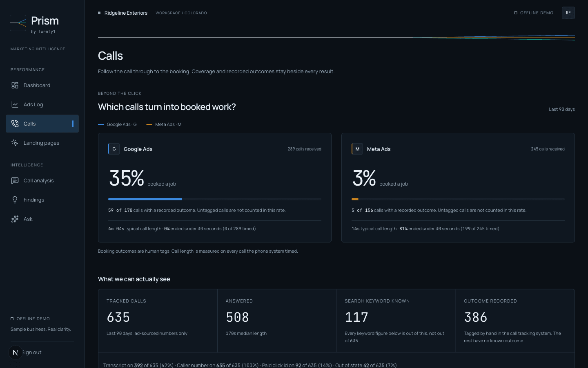The width and height of the screenshot is (588, 368).
Task: Click the G badge on Google Ads card
Action: (114, 149)
